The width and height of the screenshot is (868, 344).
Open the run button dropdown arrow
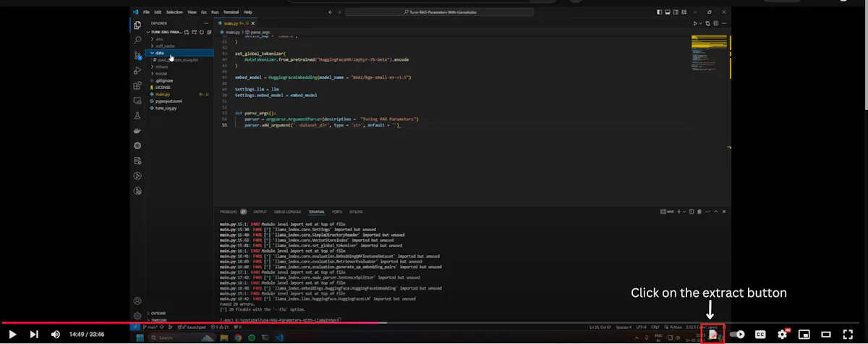pyautogui.click(x=702, y=23)
